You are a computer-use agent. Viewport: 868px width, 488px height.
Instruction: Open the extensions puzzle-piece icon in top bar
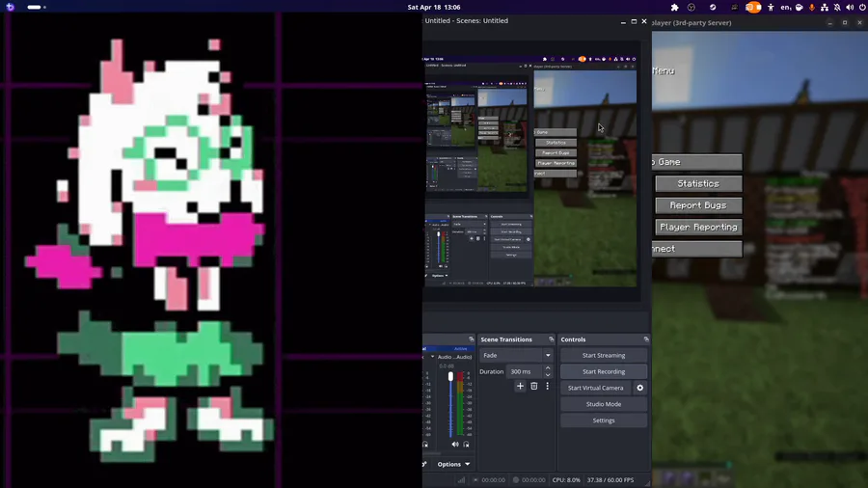click(x=674, y=7)
